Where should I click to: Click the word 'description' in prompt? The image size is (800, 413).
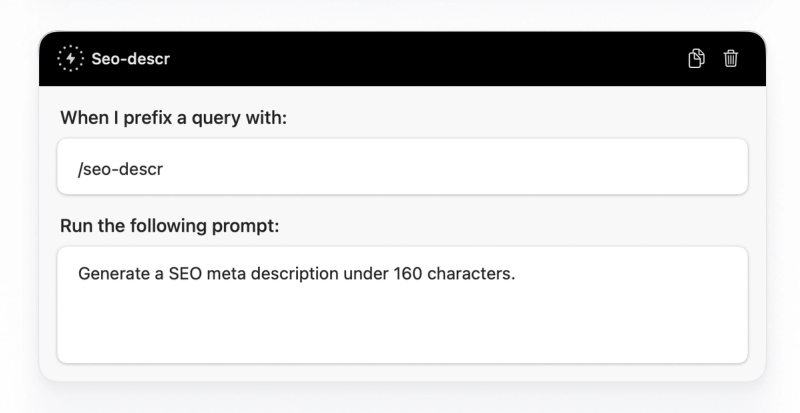[x=294, y=274]
